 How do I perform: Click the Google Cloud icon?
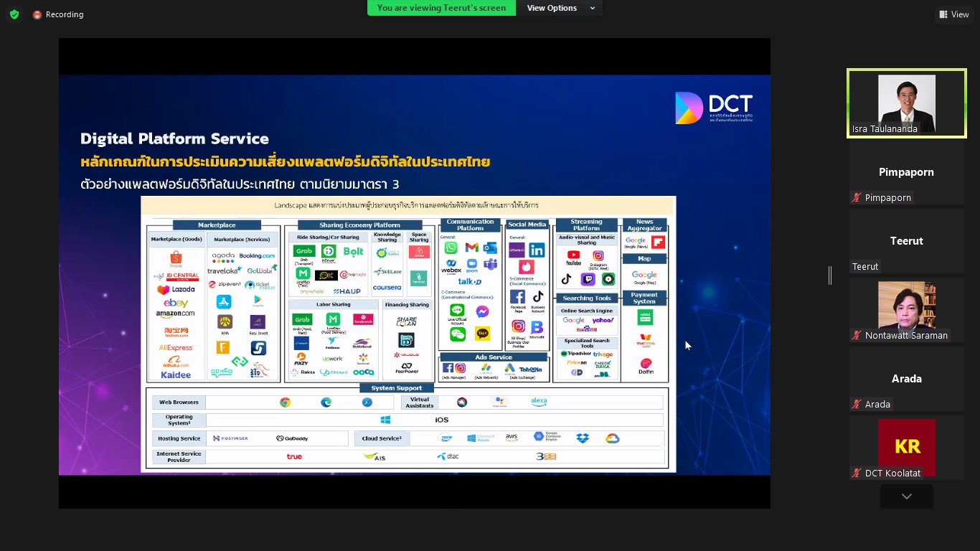[612, 438]
